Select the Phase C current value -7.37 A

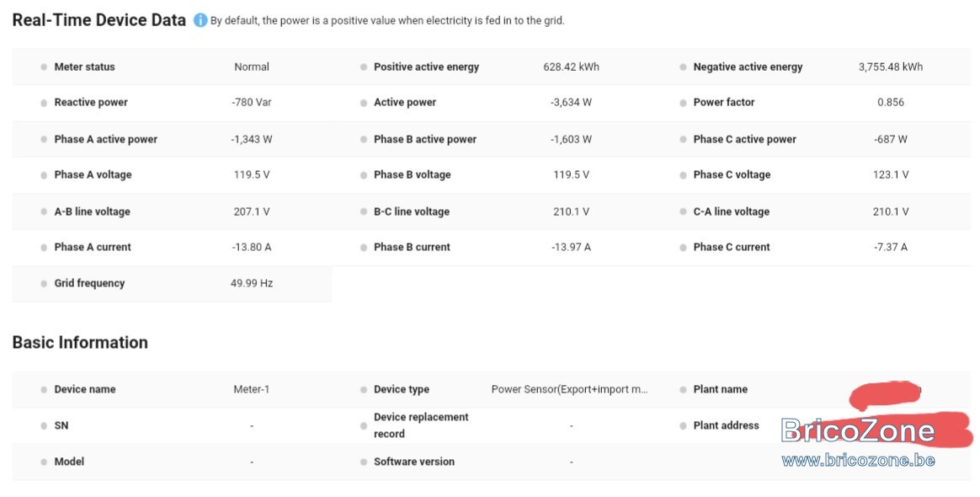tap(891, 248)
